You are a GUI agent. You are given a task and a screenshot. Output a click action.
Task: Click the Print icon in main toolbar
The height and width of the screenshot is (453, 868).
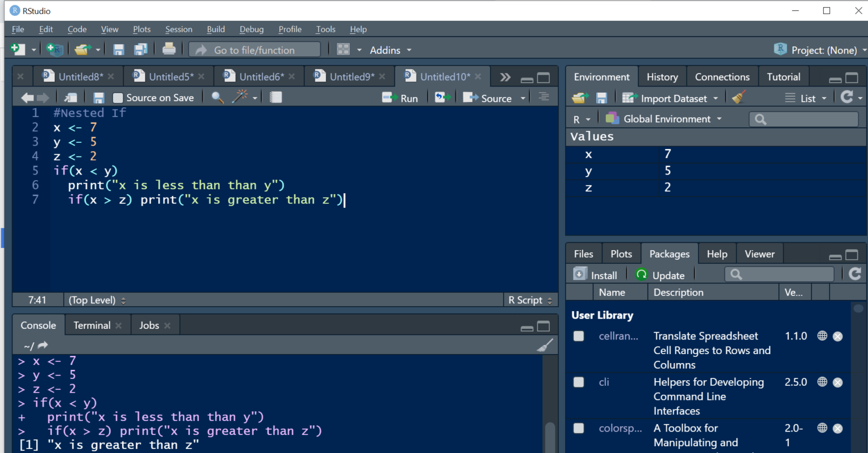click(x=169, y=49)
